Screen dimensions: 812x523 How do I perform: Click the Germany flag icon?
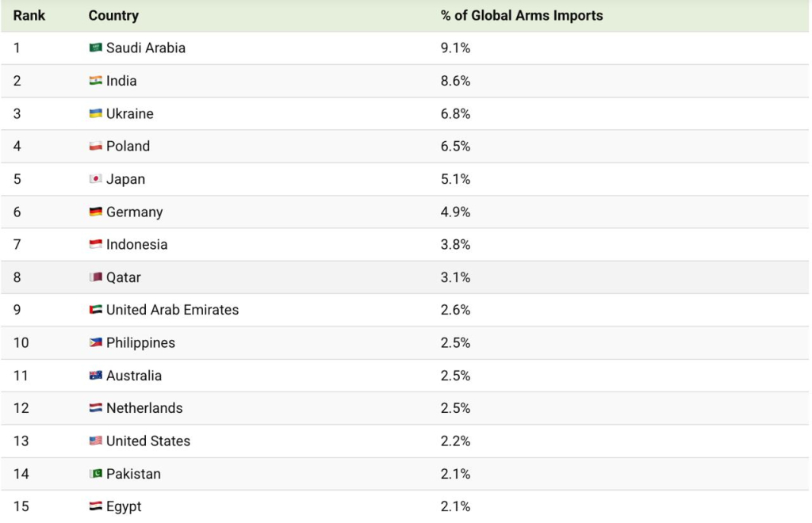(95, 212)
